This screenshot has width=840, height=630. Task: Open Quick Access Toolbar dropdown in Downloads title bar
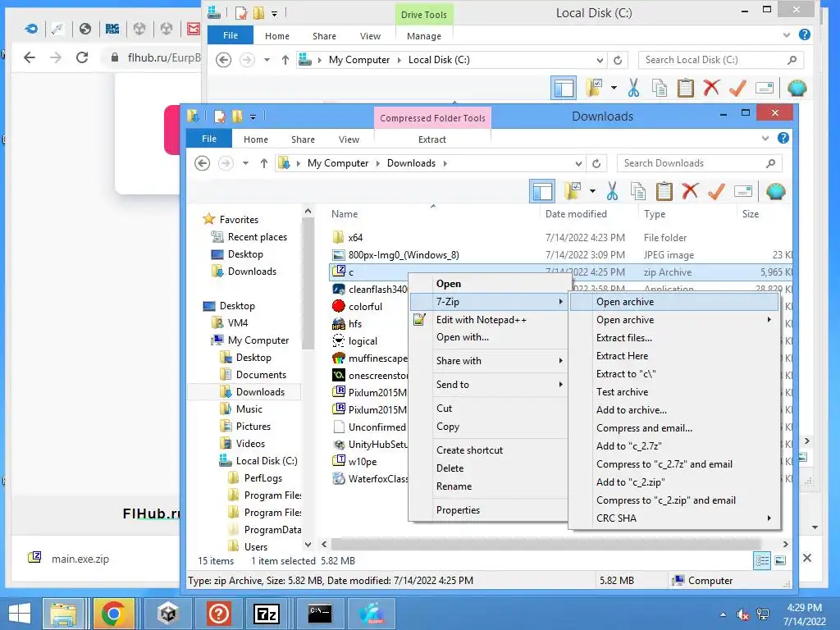point(253,116)
